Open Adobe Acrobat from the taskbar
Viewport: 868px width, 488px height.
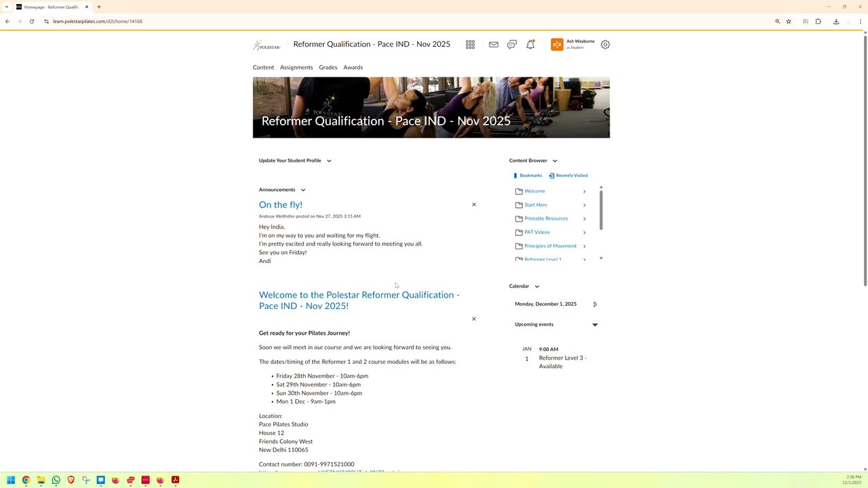[x=175, y=480]
